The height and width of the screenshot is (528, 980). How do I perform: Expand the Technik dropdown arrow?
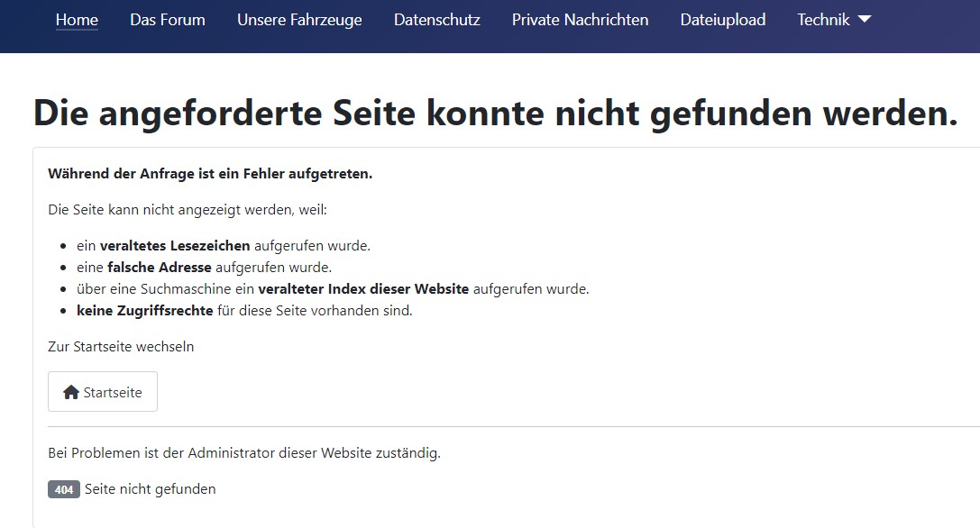click(x=864, y=19)
